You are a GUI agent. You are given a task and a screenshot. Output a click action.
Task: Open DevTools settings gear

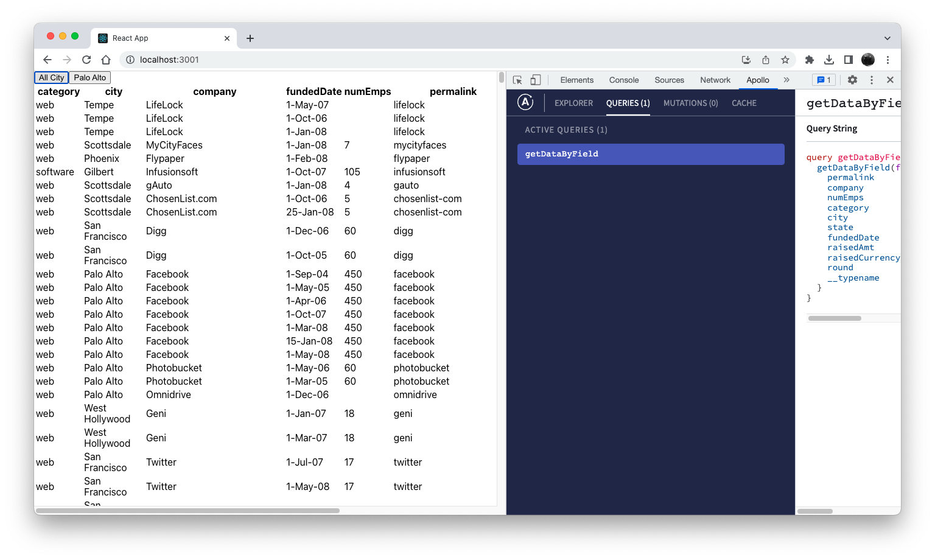coord(852,80)
